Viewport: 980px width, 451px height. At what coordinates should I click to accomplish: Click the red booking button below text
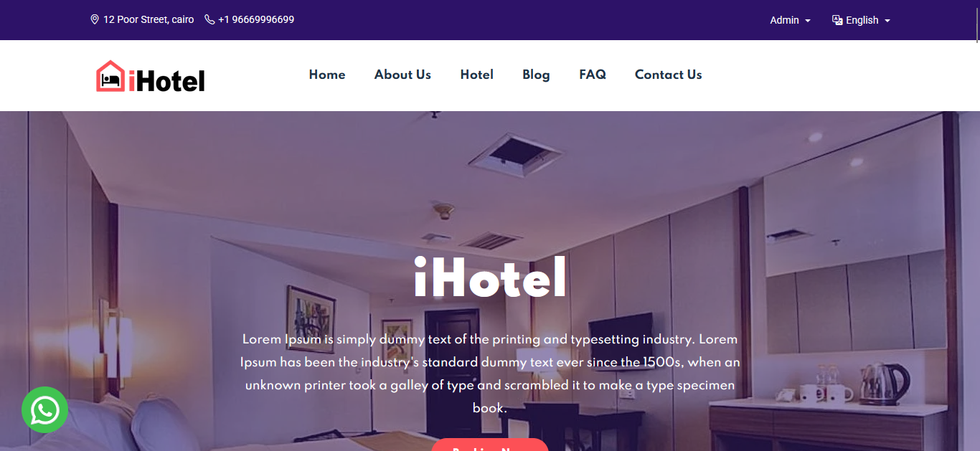[x=490, y=445]
